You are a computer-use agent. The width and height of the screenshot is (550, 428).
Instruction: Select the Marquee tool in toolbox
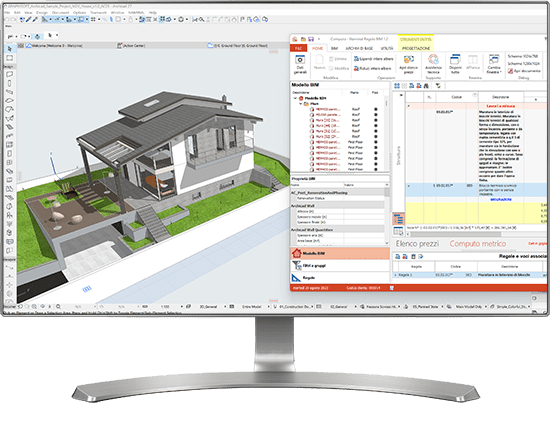(9, 58)
